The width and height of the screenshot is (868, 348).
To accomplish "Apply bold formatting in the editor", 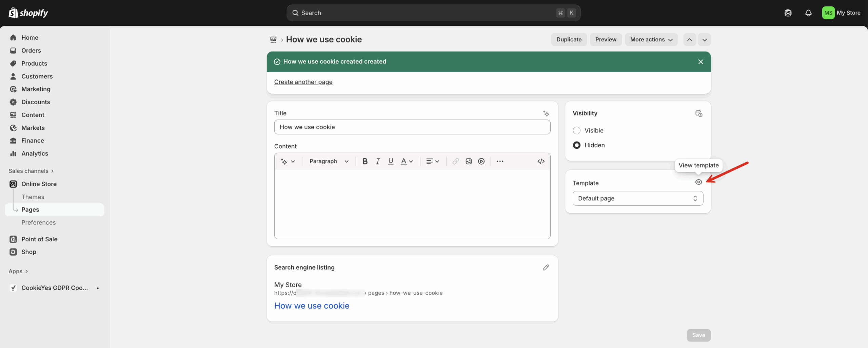I will 365,161.
